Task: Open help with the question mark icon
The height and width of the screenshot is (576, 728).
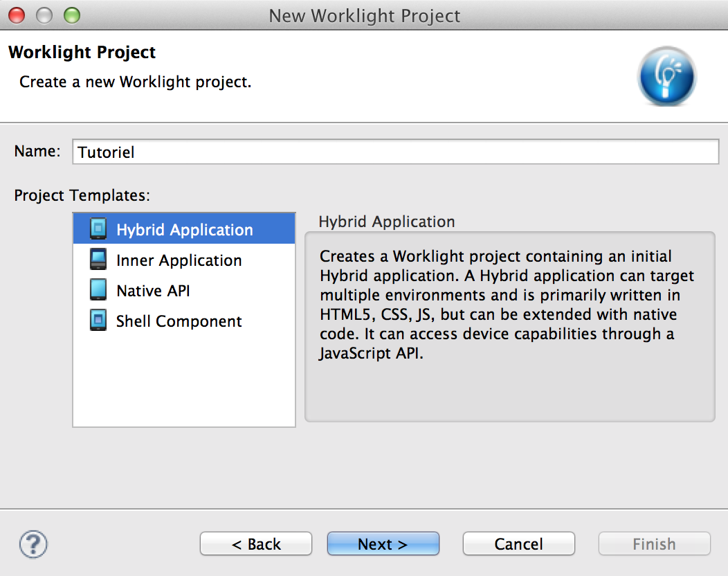Action: click(x=33, y=544)
